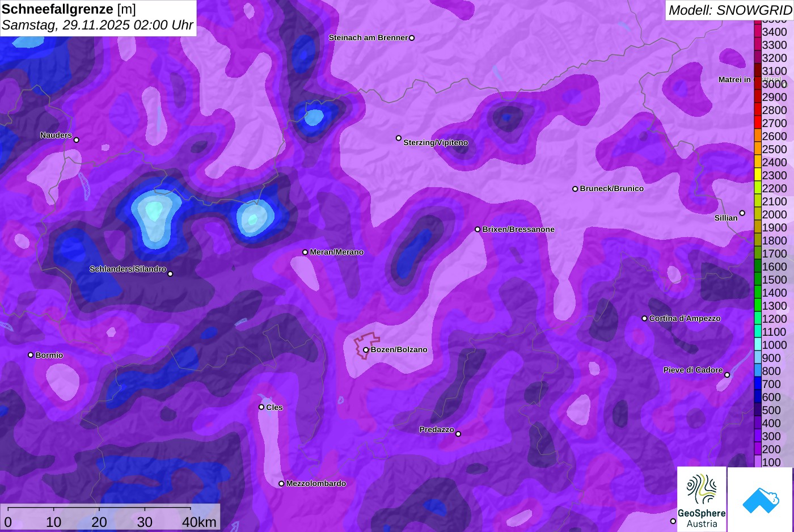Pick the yellow 2300 m legend swatch
Image resolution: width=794 pixels, height=532 pixels.
(x=758, y=175)
